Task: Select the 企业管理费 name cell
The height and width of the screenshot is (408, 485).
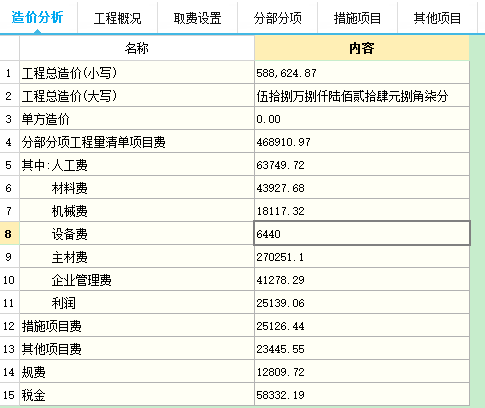Action: (x=137, y=280)
